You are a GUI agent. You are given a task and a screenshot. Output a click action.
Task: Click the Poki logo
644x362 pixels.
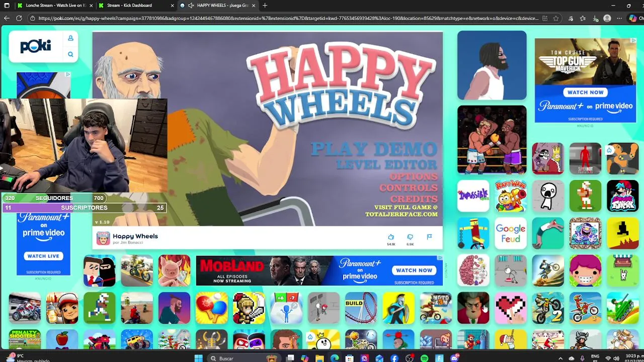(x=35, y=46)
